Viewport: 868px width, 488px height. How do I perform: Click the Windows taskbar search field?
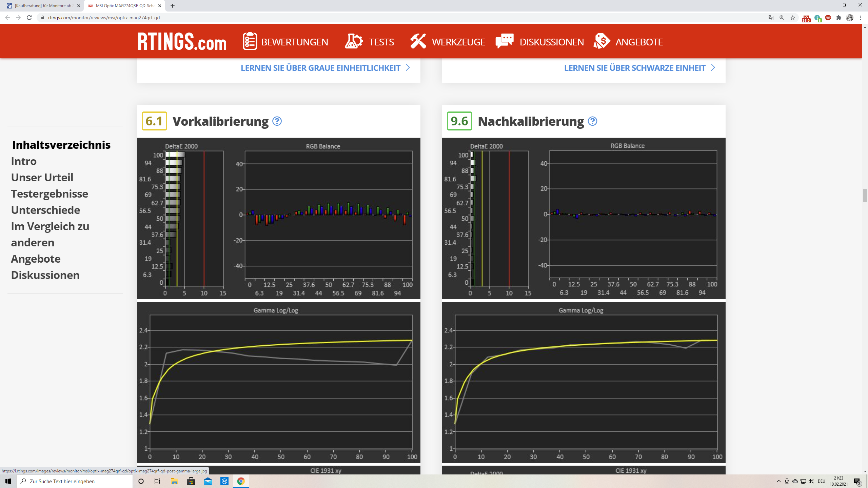click(x=75, y=481)
